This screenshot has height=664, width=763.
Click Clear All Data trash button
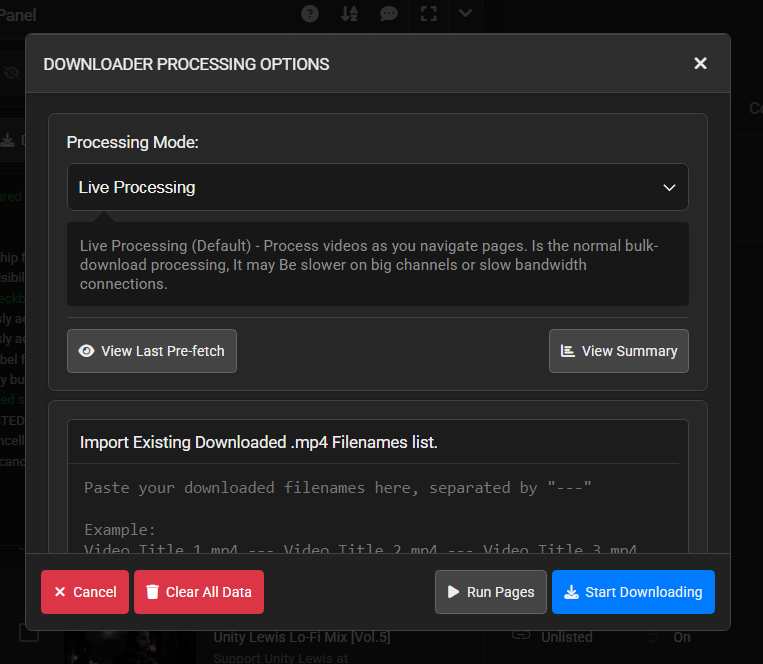[x=199, y=592]
